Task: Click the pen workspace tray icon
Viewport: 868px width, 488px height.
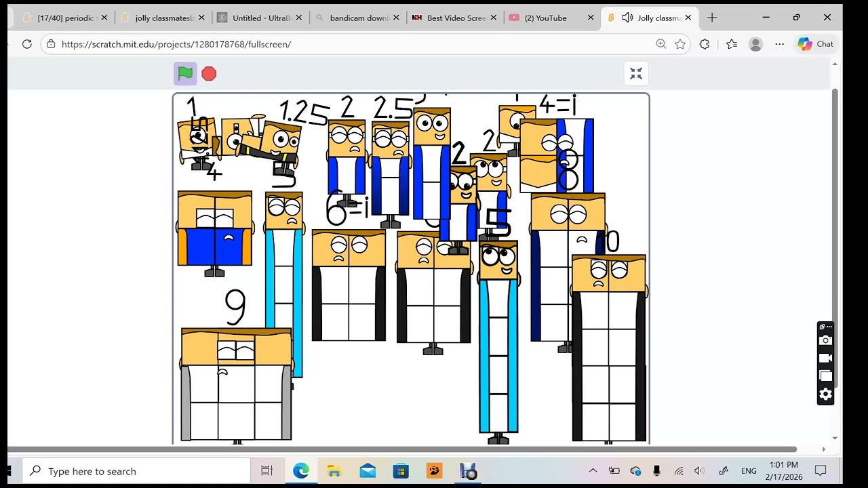Action: pos(724,471)
